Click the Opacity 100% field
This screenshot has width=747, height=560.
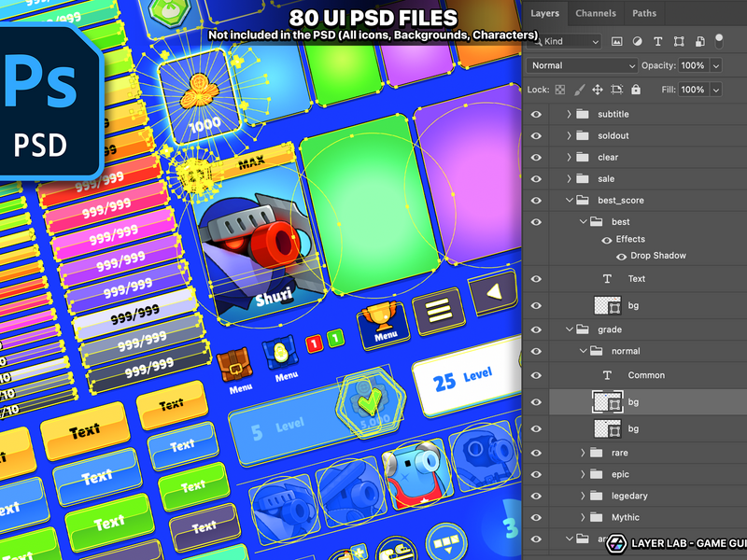click(x=693, y=65)
